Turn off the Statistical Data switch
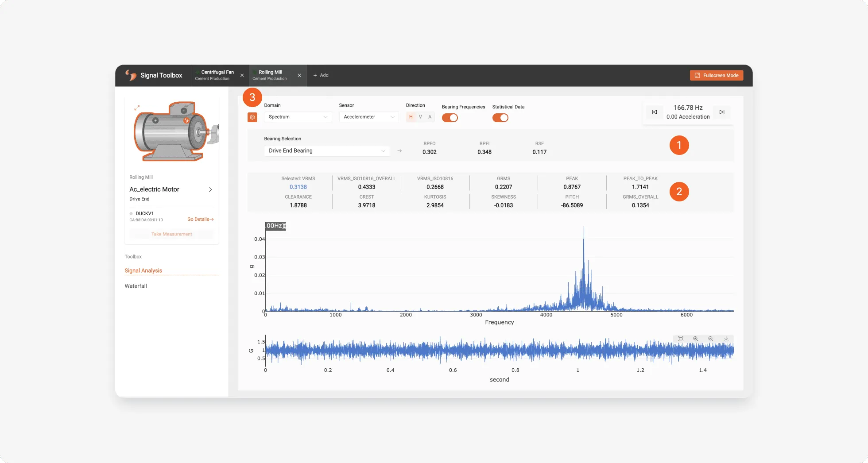 (500, 118)
